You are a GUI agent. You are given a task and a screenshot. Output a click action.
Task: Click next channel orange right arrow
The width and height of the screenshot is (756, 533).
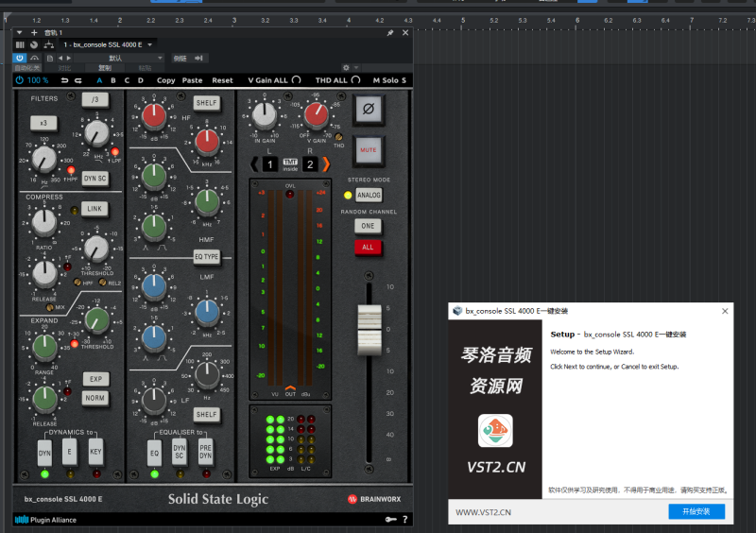pyautogui.click(x=326, y=164)
